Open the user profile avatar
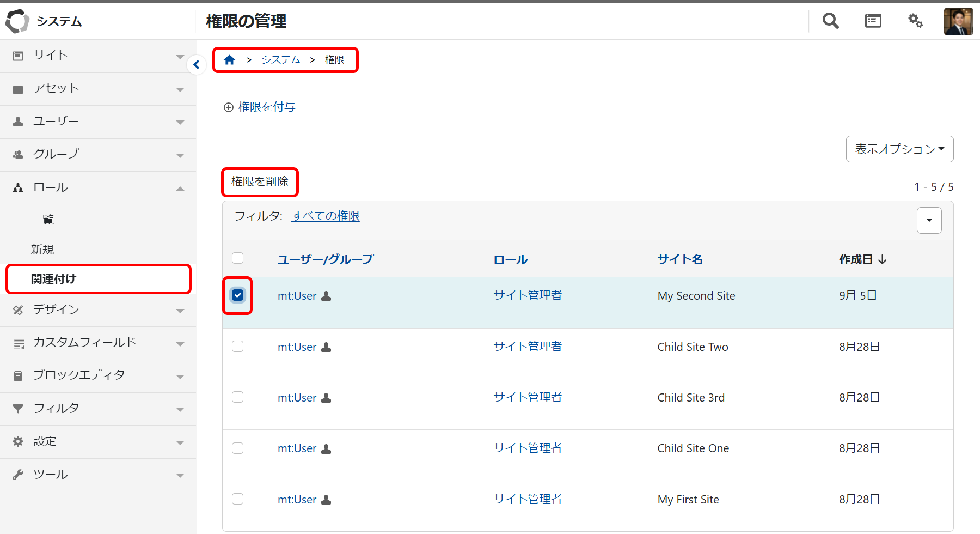 coord(958,22)
